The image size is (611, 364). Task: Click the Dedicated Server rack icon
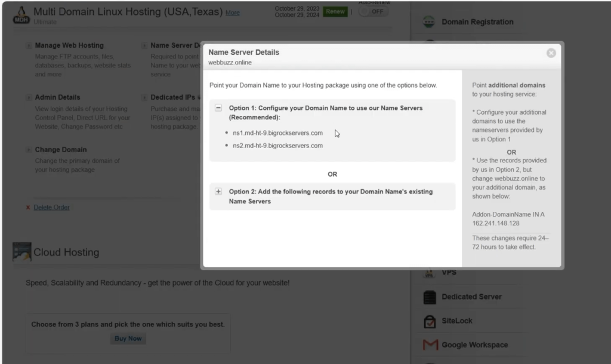430,297
